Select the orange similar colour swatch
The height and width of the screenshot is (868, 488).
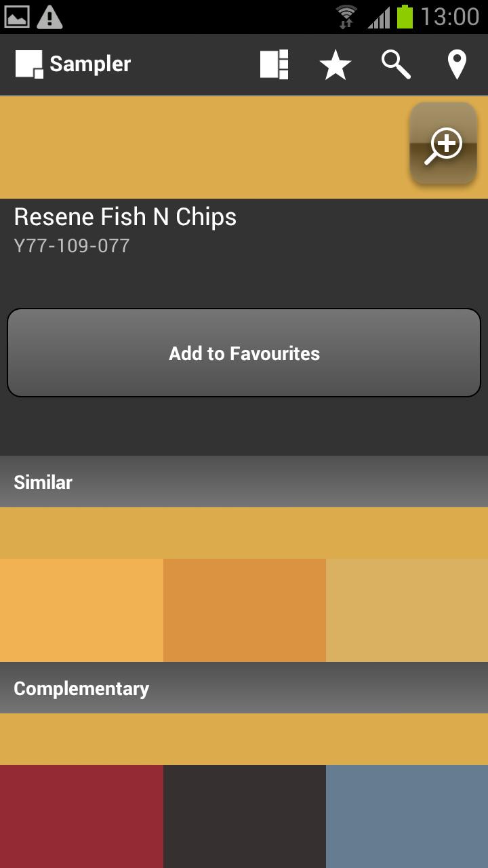pos(244,609)
